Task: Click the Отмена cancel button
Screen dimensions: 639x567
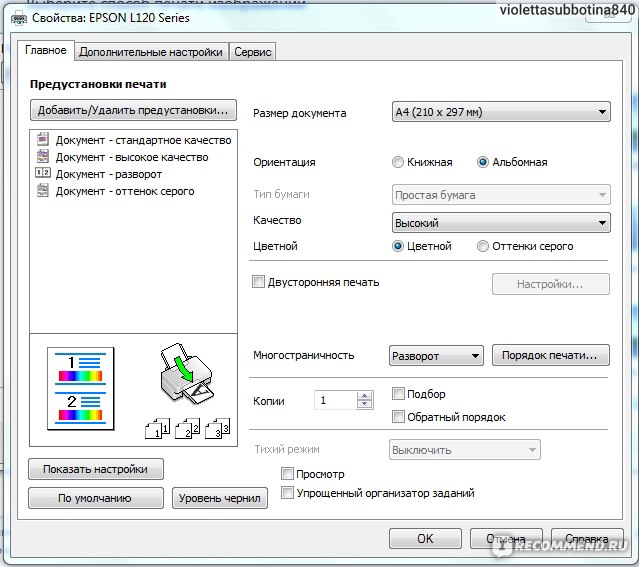Action: pos(506,538)
